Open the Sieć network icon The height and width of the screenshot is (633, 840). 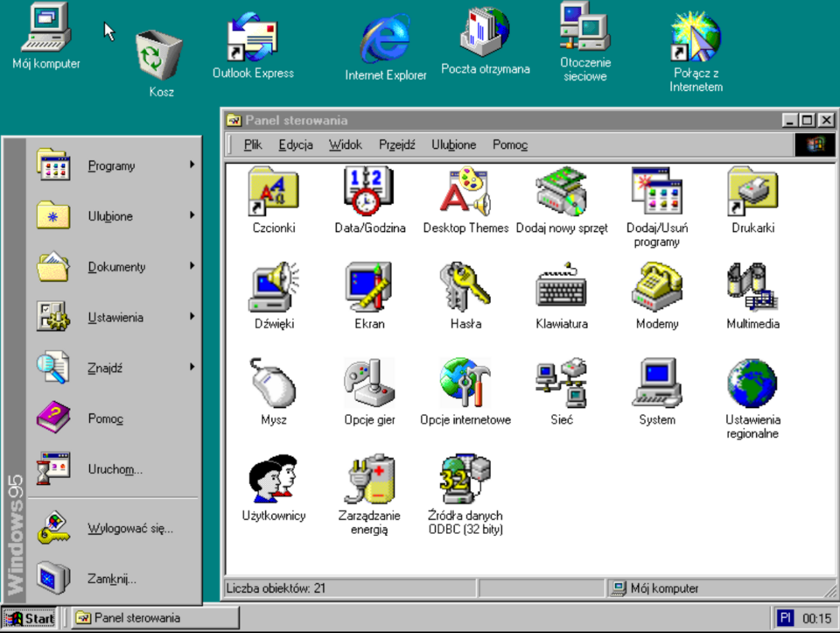pos(562,383)
